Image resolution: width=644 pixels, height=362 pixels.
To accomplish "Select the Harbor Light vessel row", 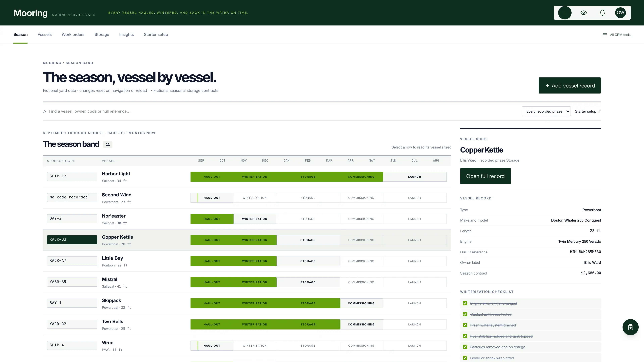I will [247, 177].
